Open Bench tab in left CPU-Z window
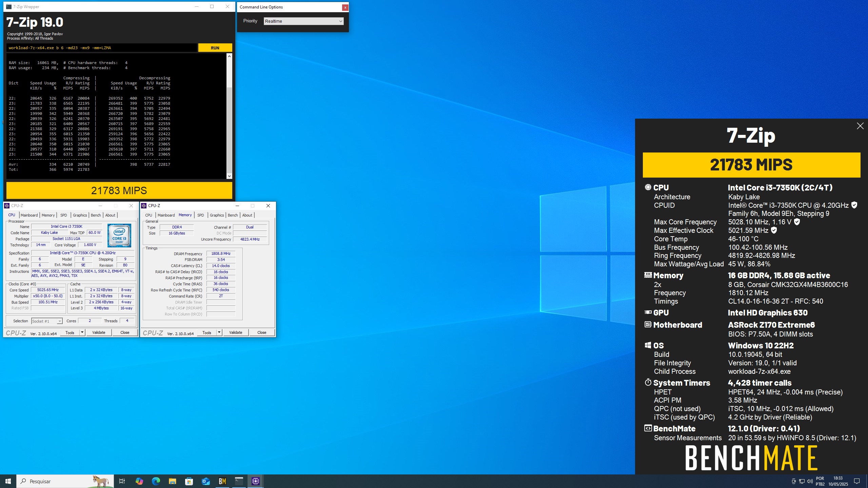Image resolution: width=868 pixels, height=488 pixels. (96, 215)
